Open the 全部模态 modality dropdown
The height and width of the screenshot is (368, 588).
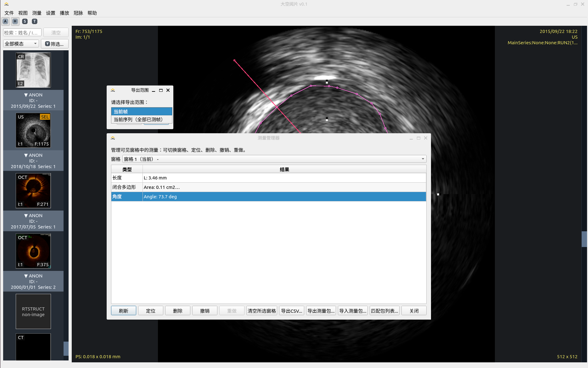tap(21, 44)
